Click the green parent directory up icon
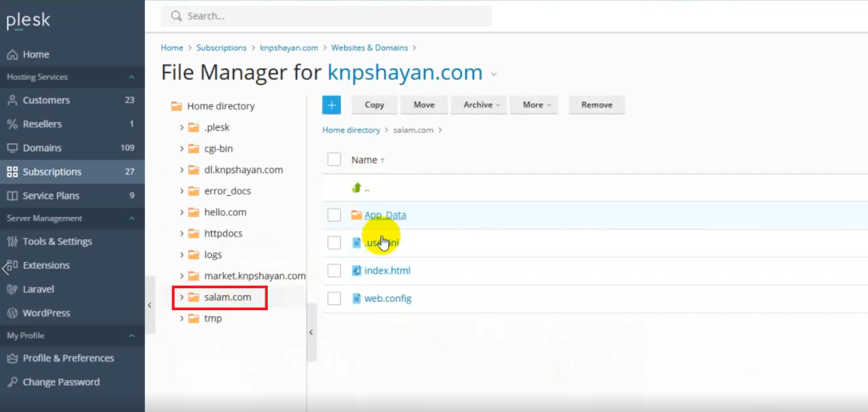868x412 pixels. coord(357,188)
